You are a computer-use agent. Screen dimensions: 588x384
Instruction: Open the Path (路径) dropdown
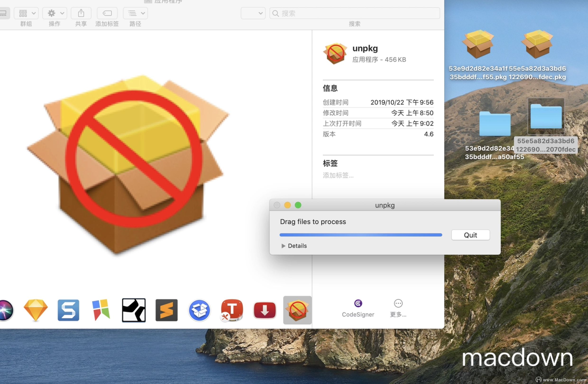point(135,13)
